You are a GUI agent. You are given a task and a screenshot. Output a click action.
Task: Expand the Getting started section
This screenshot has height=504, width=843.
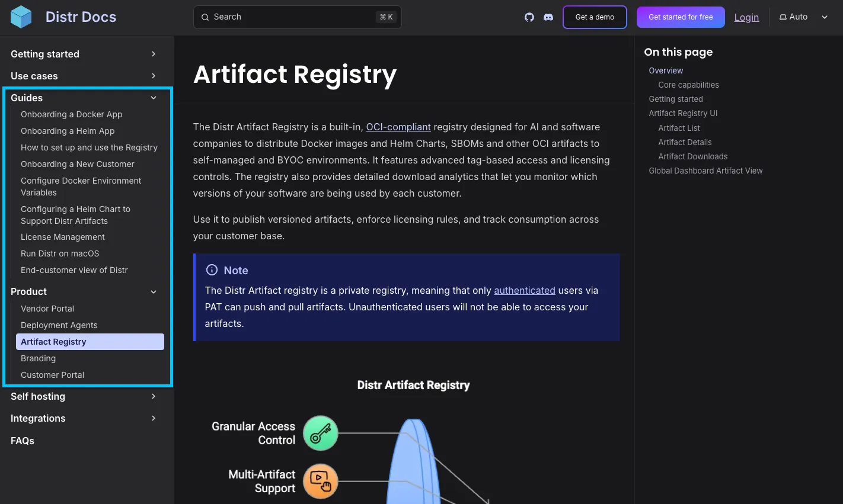(x=153, y=54)
